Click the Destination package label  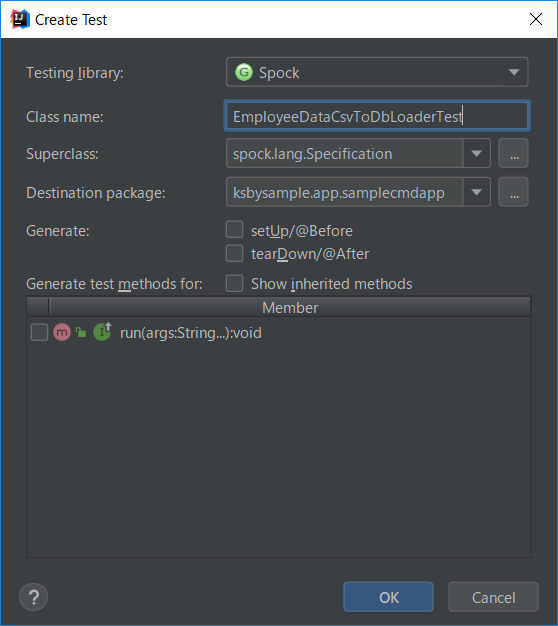96,193
